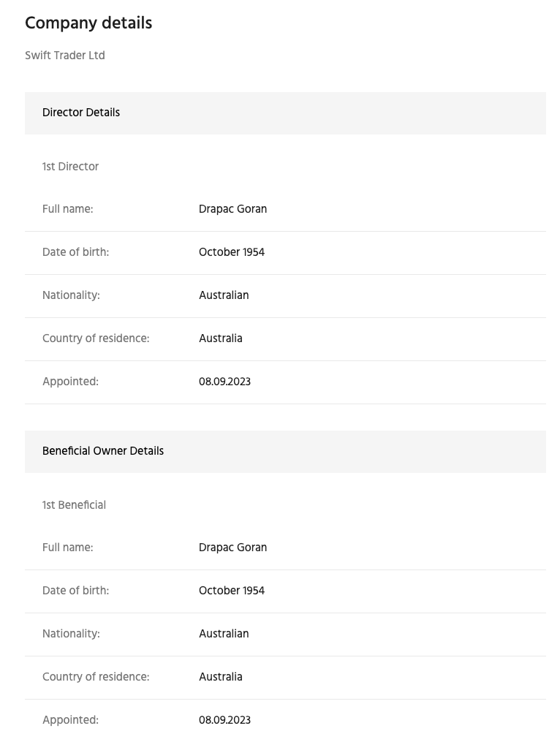
Task: Click beneficial owner's country of residence Australia
Action: point(221,677)
